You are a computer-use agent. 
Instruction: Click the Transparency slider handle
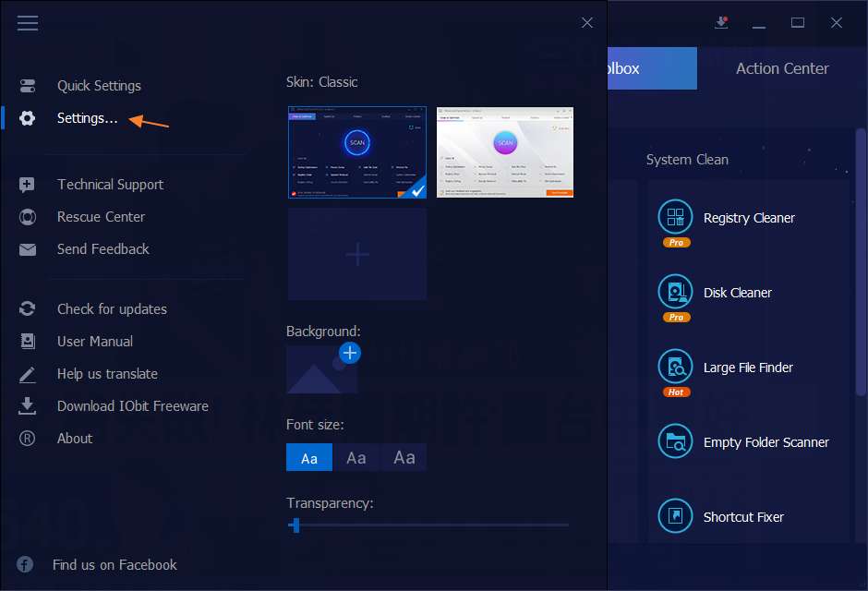[295, 525]
